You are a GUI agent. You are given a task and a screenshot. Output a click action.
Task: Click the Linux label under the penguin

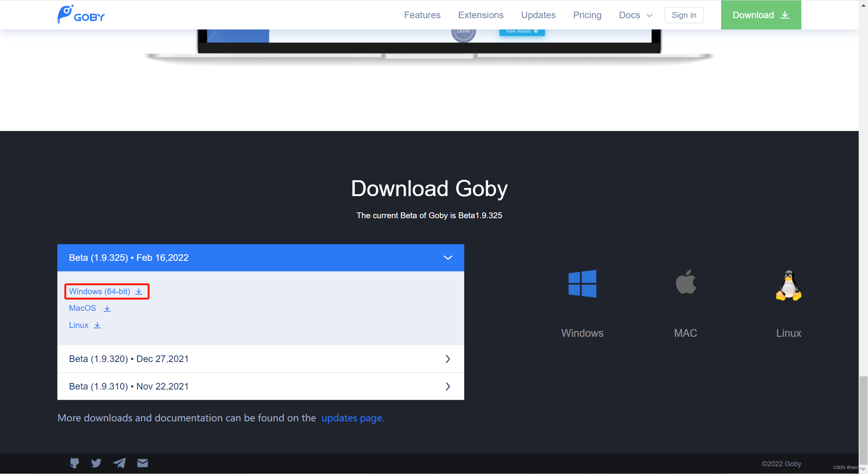[x=788, y=333]
